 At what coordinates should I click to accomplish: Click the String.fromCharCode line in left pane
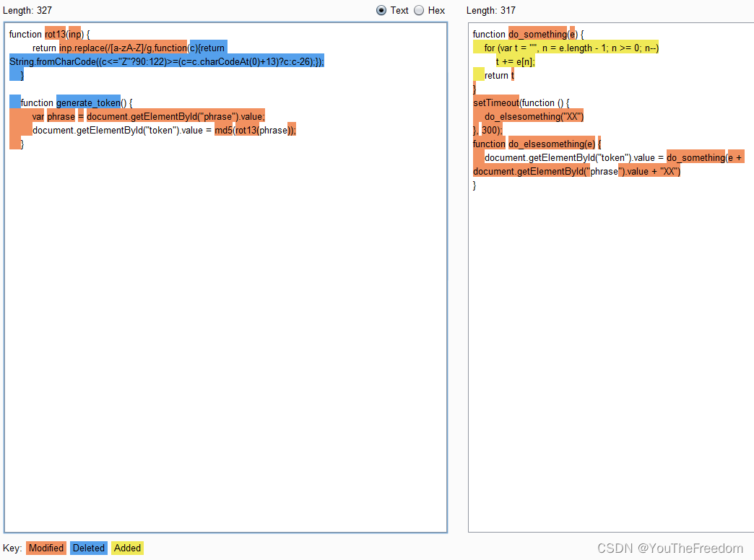[167, 61]
